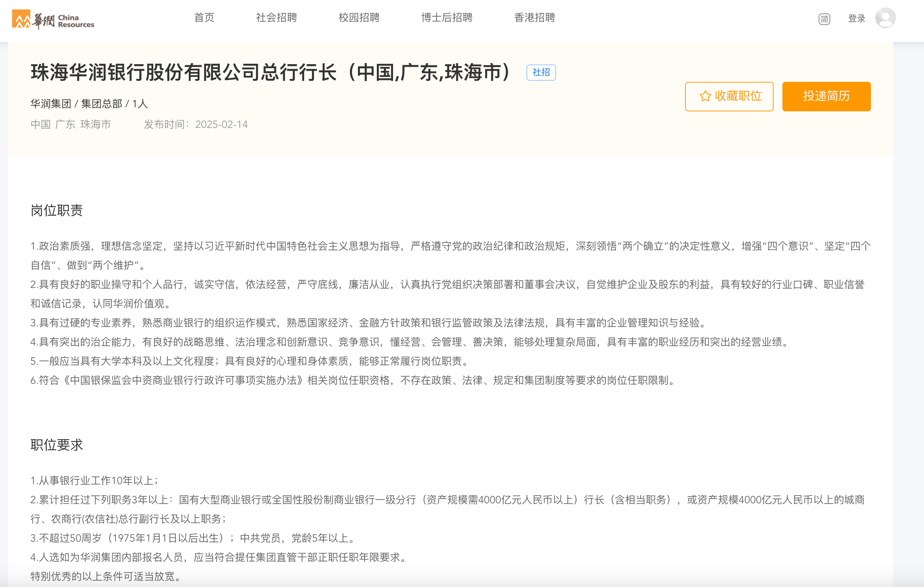Click requirement line about 从事银行业工作10年以上
The height and width of the screenshot is (587, 924).
pos(94,480)
